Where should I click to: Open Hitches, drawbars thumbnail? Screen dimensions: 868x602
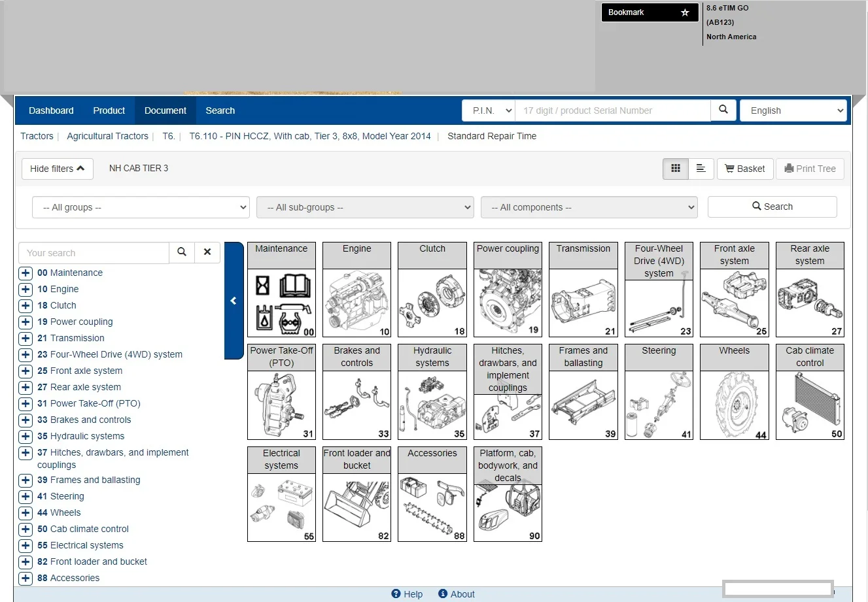508,392
